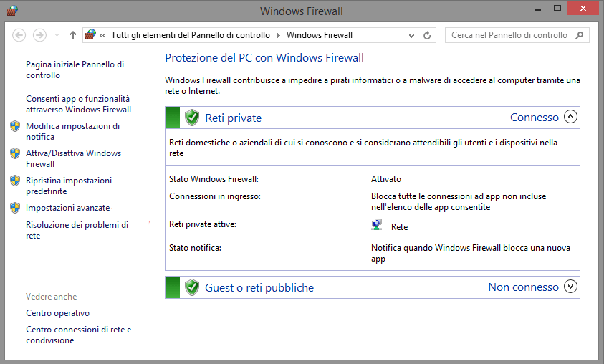Click the search box in Pannello di controllo
The width and height of the screenshot is (604, 364).
[517, 35]
